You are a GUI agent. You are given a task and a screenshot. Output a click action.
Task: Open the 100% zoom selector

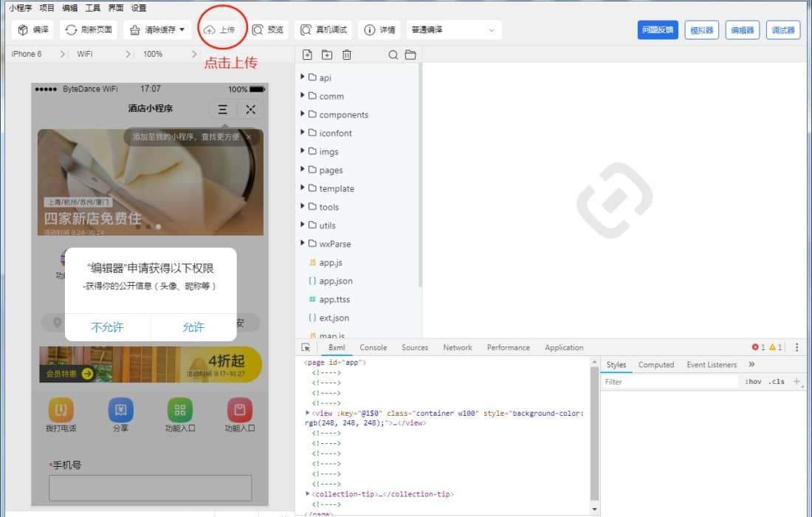pos(170,54)
